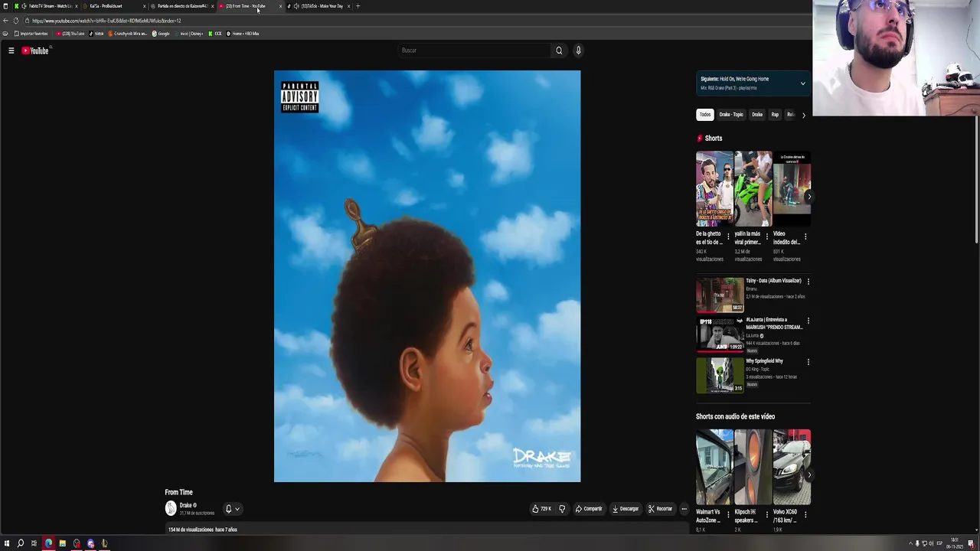
Task: Open File Explorer from taskbar
Action: point(62,543)
